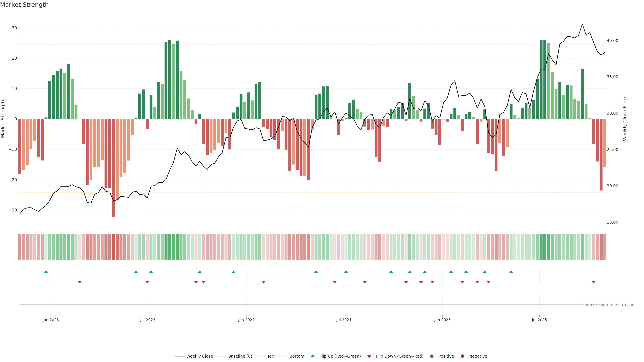Screen dimensions: 644x362
Task: Click the Market Strength y-axis title
Action: click(x=3, y=119)
